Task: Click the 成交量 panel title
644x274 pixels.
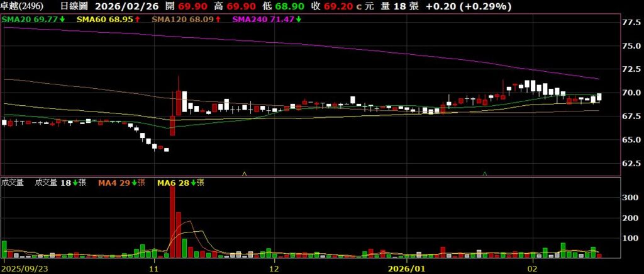Action: pos(13,183)
